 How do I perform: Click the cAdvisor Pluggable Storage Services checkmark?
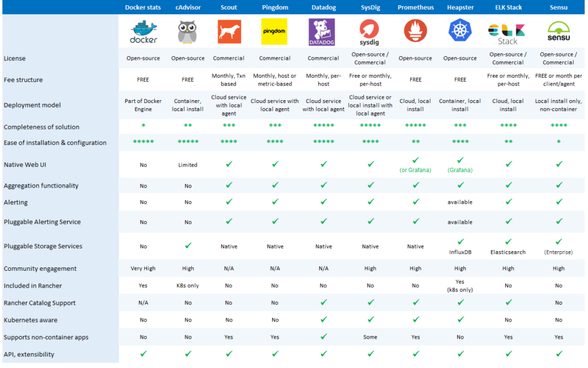[188, 246]
